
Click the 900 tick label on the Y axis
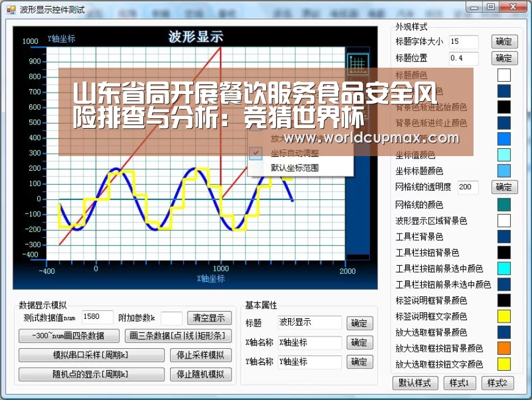tap(35, 62)
